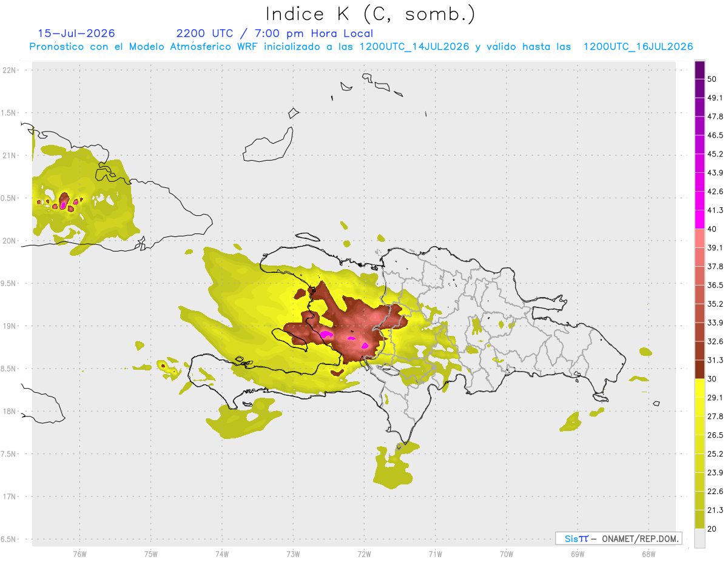Click the "69W" longitude label
Viewport: 728px width, 562px height.
578,554
